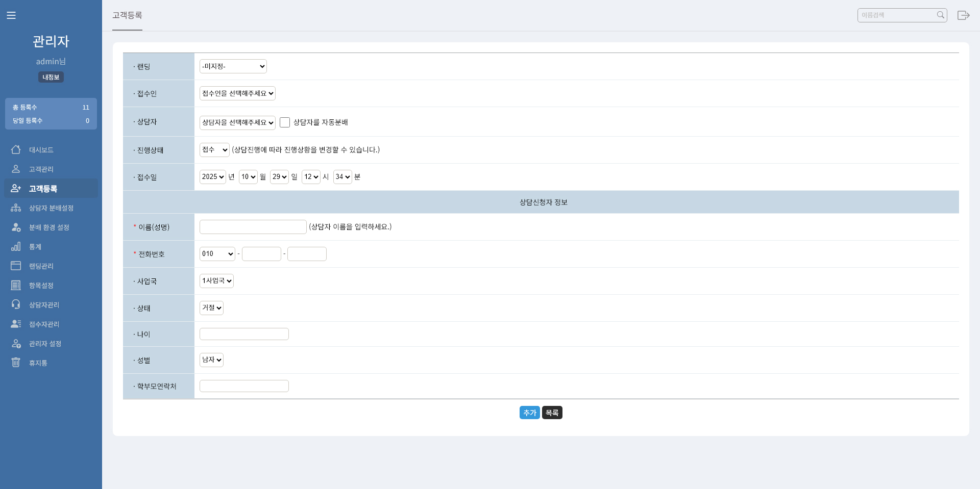The image size is (980, 489).
Task: Click the search magnifier icon
Action: click(x=940, y=15)
